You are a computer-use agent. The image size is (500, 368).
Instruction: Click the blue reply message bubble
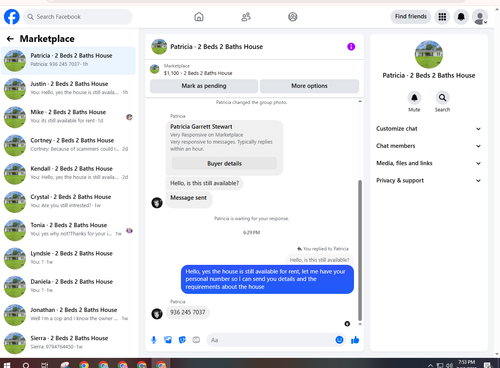267,279
